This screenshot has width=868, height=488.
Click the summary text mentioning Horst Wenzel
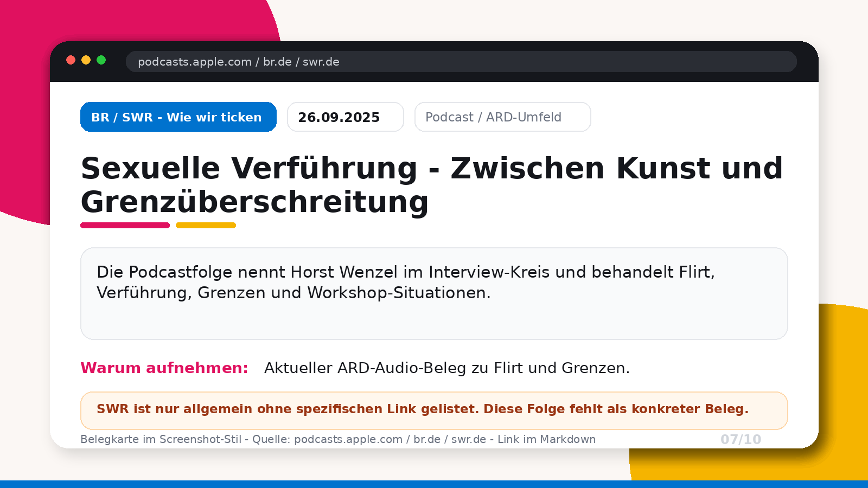coord(406,282)
